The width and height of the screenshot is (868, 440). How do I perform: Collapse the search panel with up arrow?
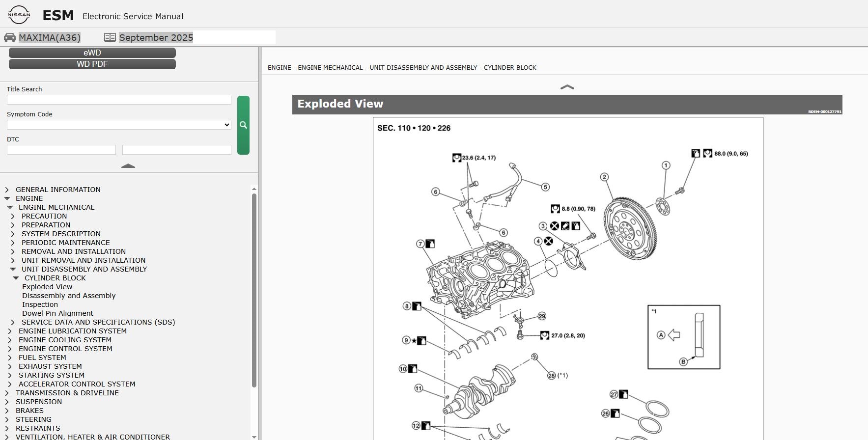click(128, 166)
